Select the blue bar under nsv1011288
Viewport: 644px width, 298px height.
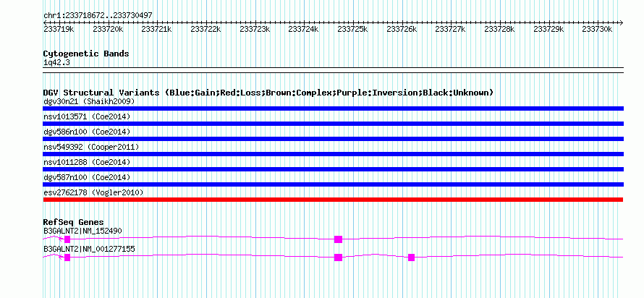coord(333,169)
